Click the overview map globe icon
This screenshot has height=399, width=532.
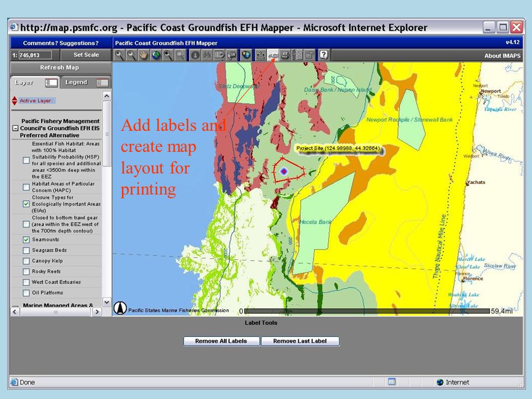pyautogui.click(x=246, y=55)
